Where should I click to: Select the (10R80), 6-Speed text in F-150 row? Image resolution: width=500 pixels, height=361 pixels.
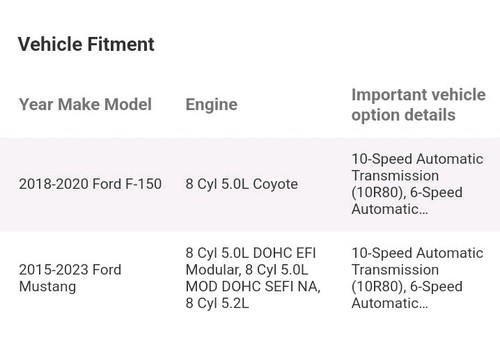[407, 193]
